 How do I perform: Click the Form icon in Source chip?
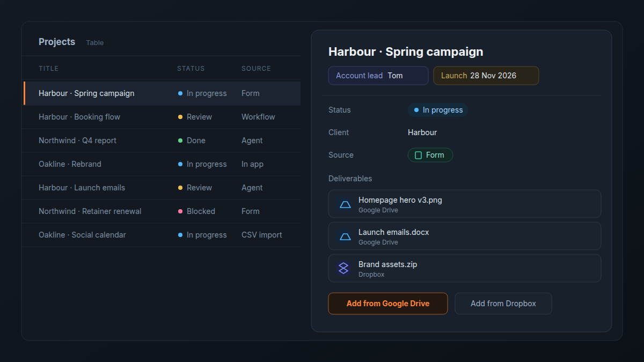pyautogui.click(x=419, y=155)
